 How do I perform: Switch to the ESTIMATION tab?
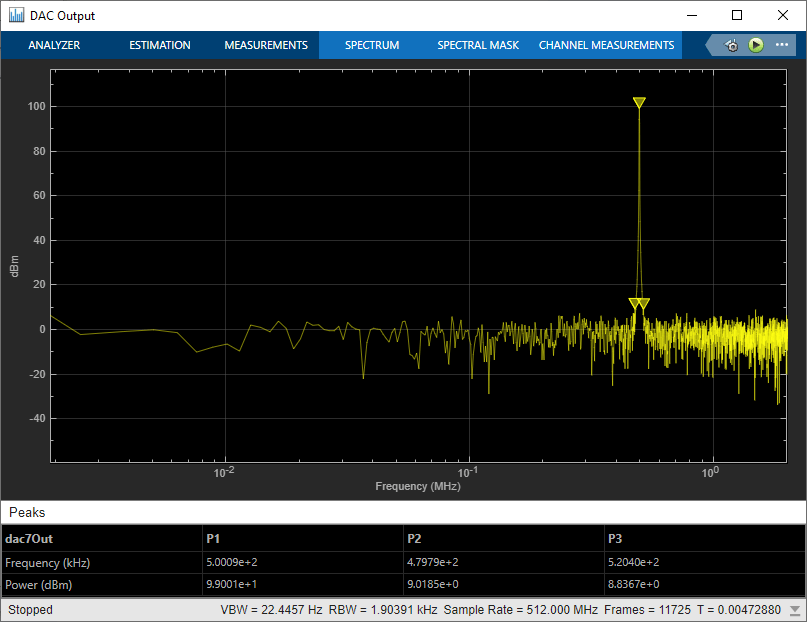click(x=160, y=45)
